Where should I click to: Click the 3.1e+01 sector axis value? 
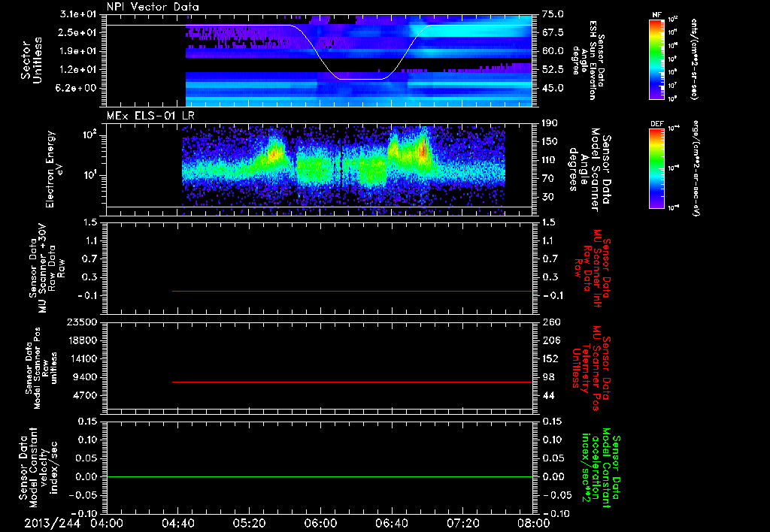pos(78,14)
